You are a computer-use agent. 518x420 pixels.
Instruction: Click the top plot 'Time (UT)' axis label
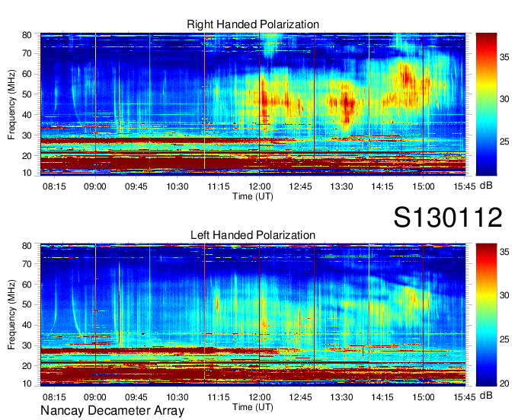(x=253, y=196)
